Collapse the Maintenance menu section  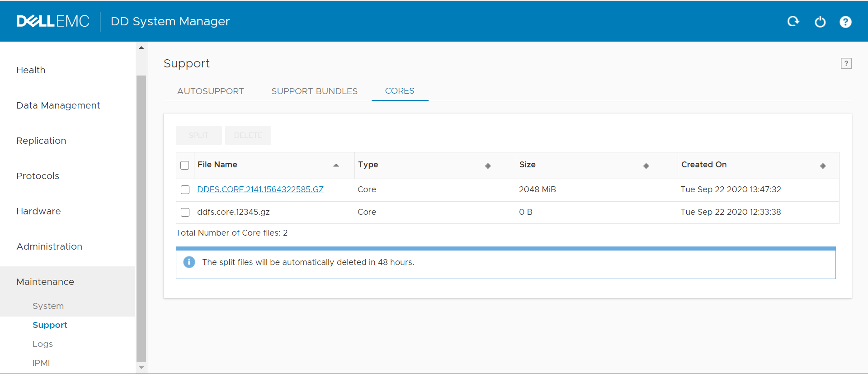coord(45,282)
